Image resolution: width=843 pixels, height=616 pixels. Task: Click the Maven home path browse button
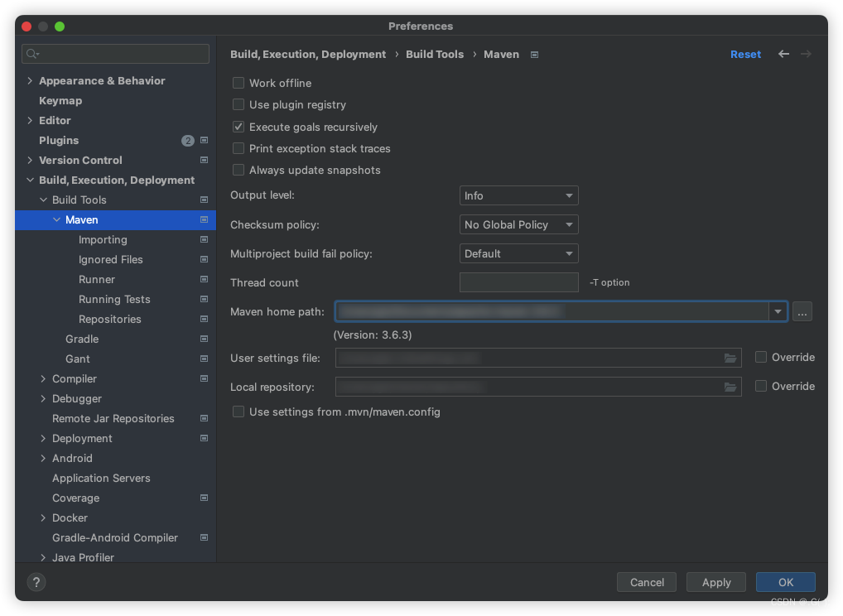pyautogui.click(x=802, y=312)
